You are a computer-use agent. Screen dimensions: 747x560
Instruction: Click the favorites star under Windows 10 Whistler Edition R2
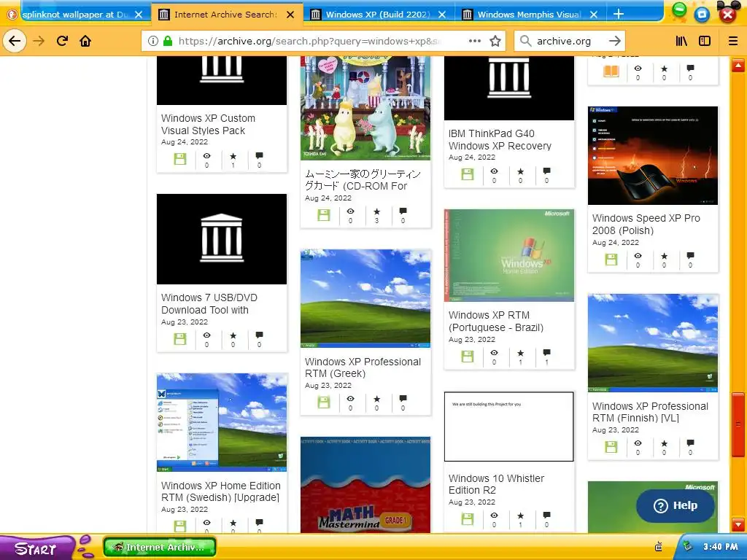pos(520,516)
